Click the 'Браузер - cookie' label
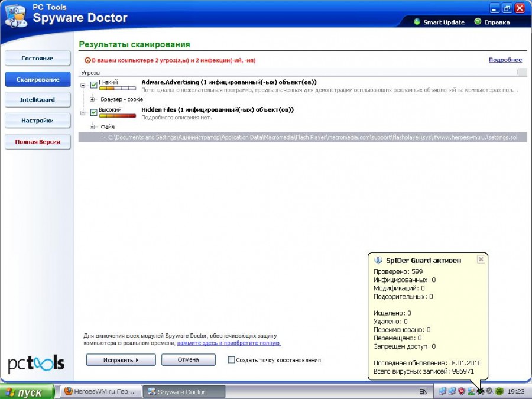Screen dimensions: 532x399 pos(122,99)
